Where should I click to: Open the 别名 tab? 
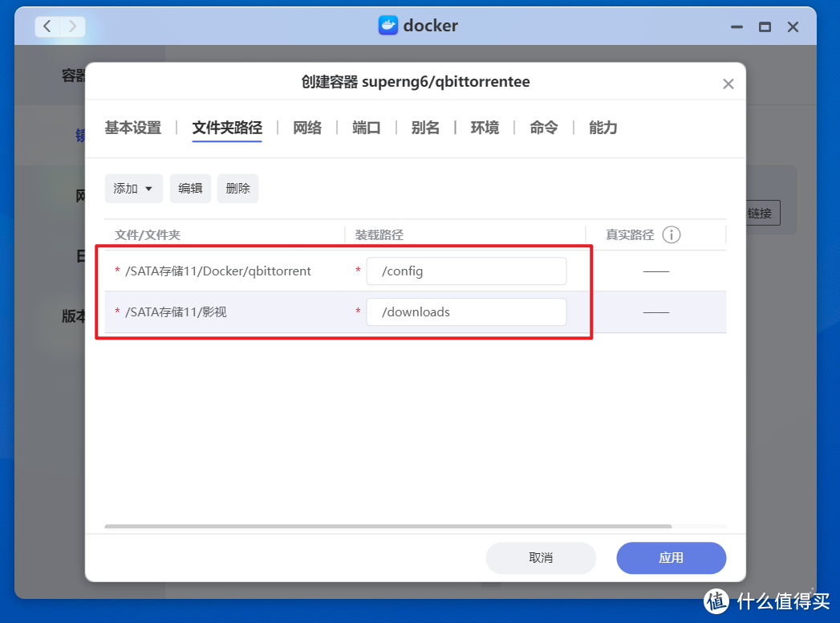[425, 128]
